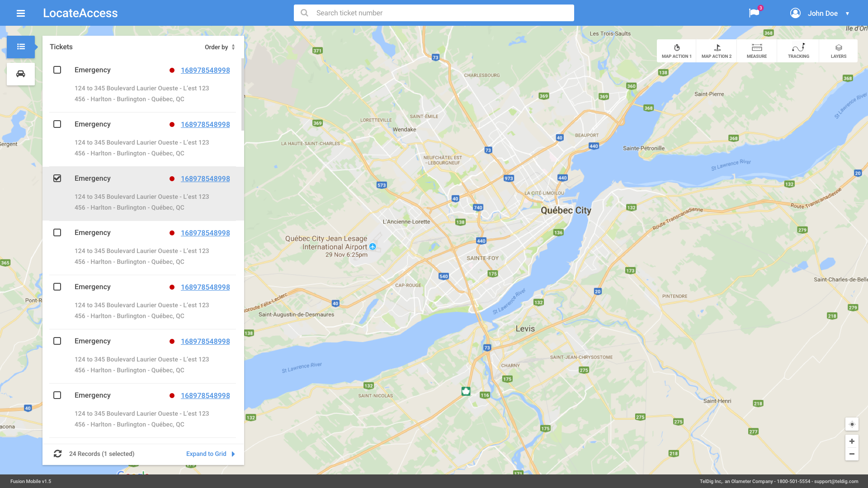Select Map Action 2 toolbar item
The width and height of the screenshot is (868, 488).
pos(717,51)
